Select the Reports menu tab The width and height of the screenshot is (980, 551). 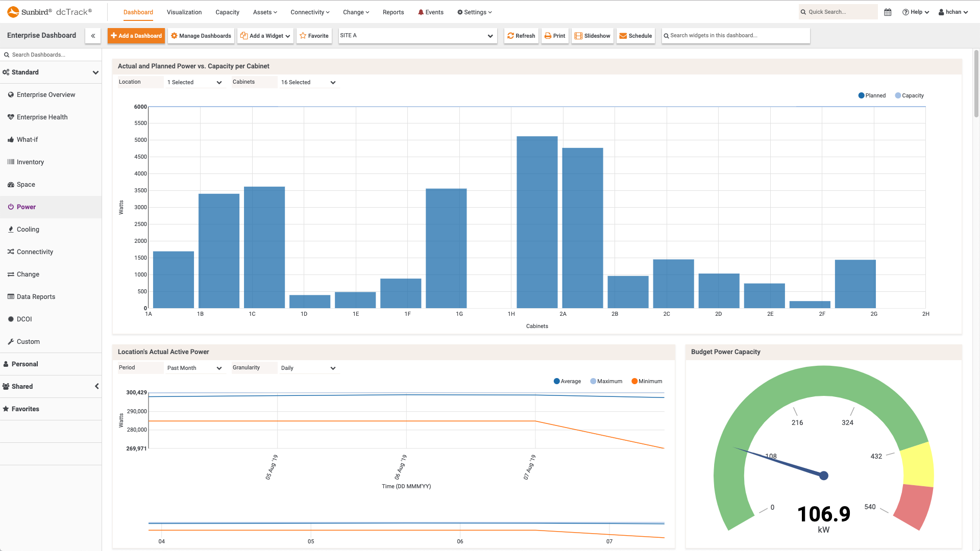394,11
